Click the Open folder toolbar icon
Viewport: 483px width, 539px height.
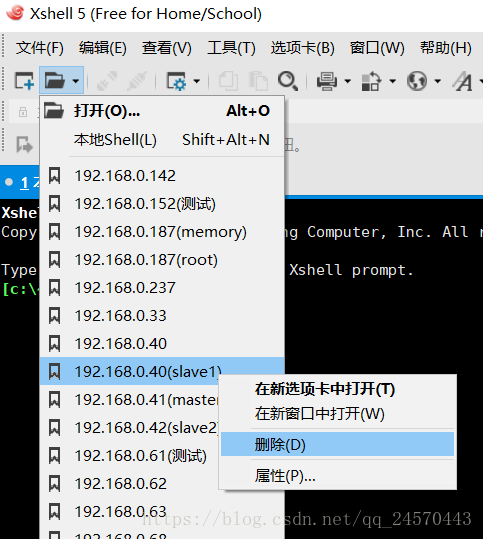[55, 81]
